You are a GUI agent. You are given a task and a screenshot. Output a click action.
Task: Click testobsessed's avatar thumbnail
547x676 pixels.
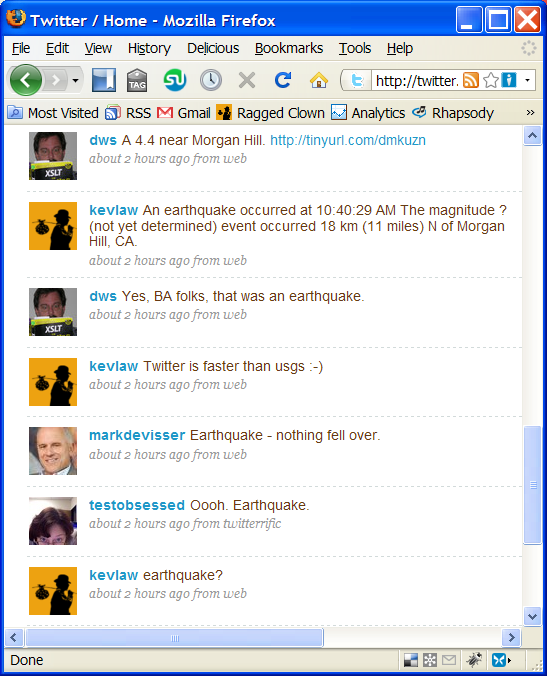pyautogui.click(x=53, y=521)
